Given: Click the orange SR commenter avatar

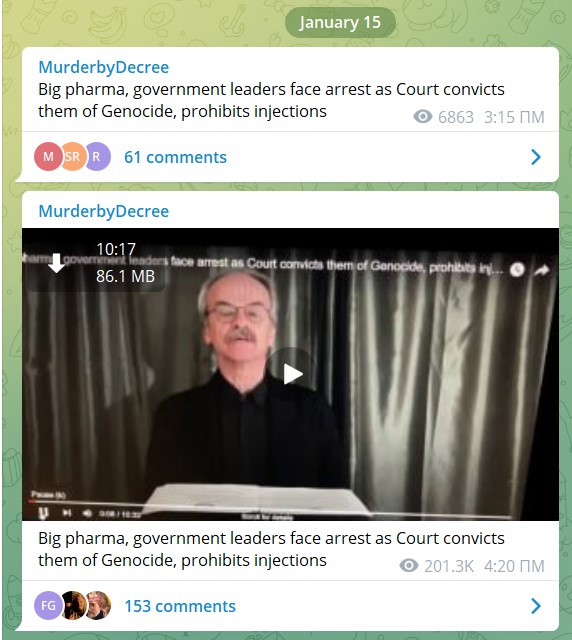Looking at the screenshot, I should click(x=73, y=156).
